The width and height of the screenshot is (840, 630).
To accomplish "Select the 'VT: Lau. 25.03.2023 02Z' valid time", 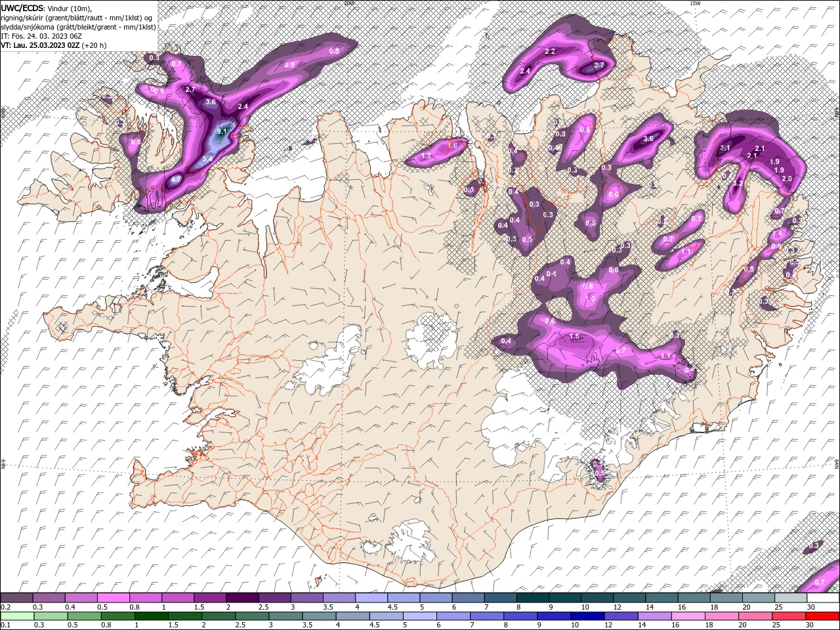I will click(x=40, y=45).
